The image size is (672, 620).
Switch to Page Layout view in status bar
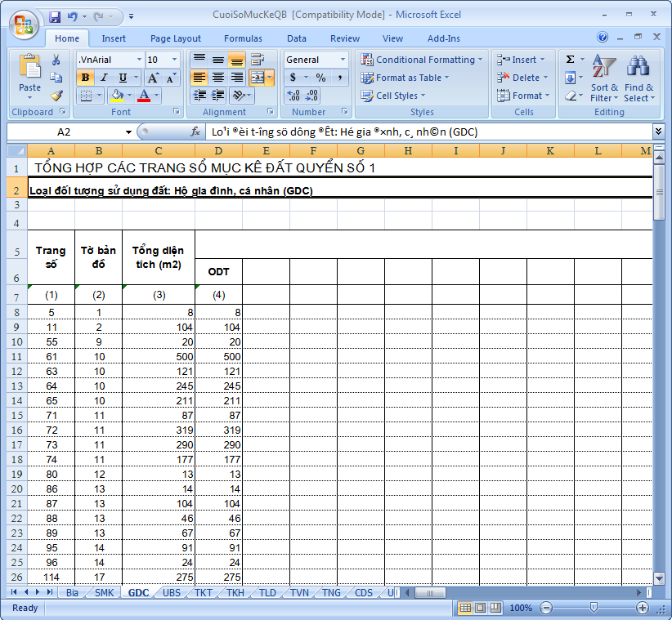(x=481, y=608)
